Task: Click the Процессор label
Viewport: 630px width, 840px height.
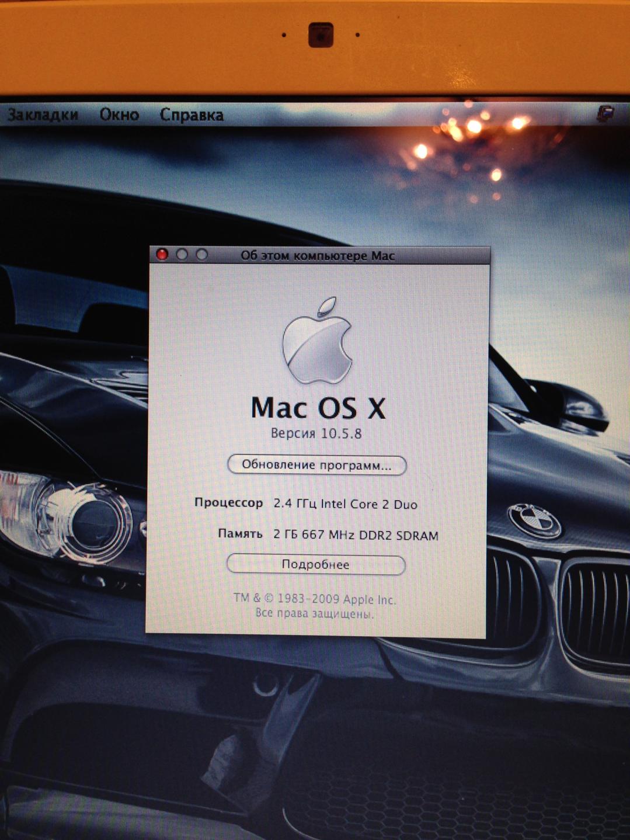Action: [x=228, y=503]
